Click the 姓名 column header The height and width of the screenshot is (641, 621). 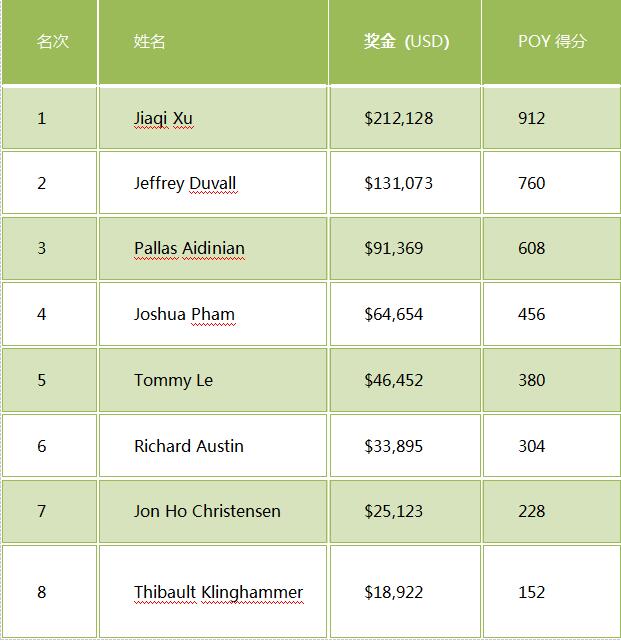[213, 42]
